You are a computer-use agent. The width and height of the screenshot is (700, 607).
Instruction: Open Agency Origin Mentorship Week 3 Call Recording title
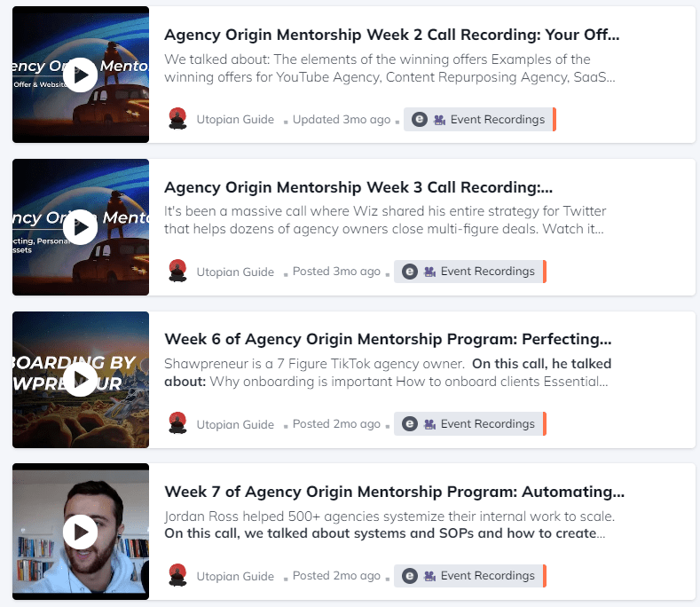tap(358, 187)
